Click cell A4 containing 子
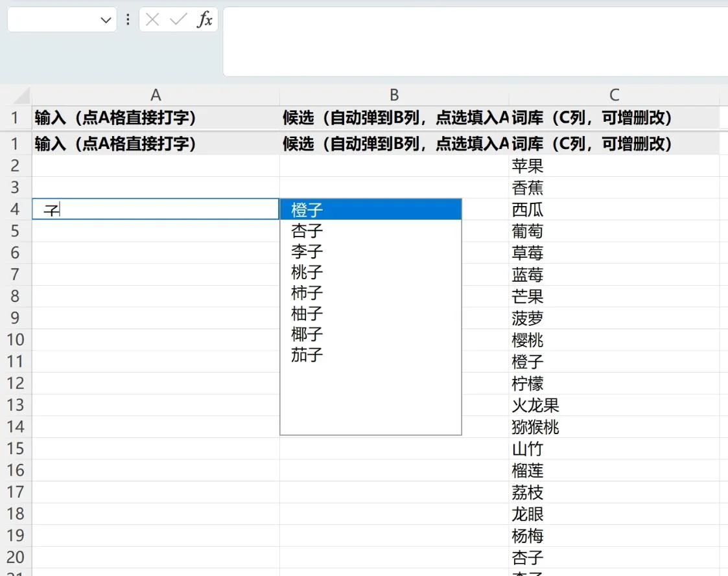The width and height of the screenshot is (728, 576). (156, 209)
